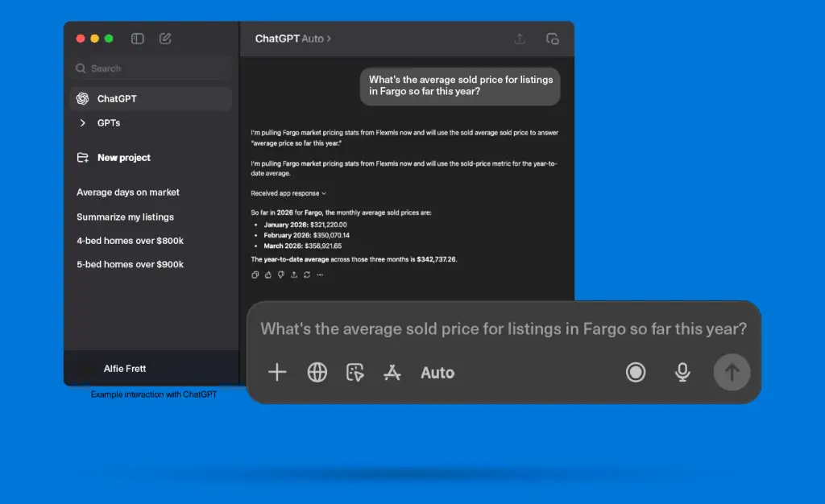
Task: Select ChatGPT in the sidebar
Action: pos(151,99)
